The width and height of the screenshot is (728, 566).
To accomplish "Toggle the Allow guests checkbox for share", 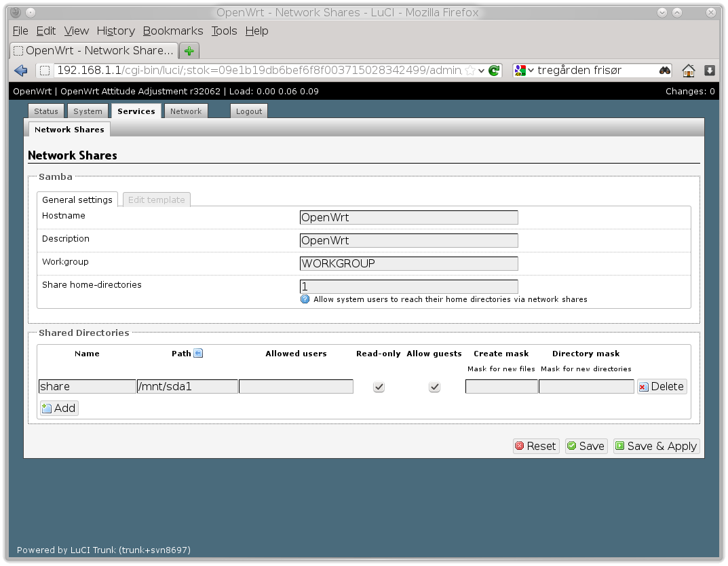I will click(x=435, y=387).
